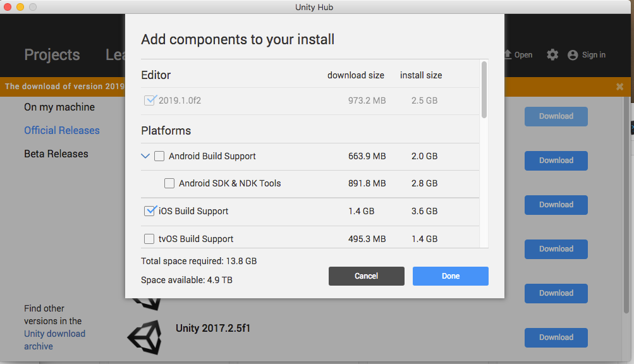Click the components list scrollbar
This screenshot has height=364, width=634.
(x=484, y=89)
